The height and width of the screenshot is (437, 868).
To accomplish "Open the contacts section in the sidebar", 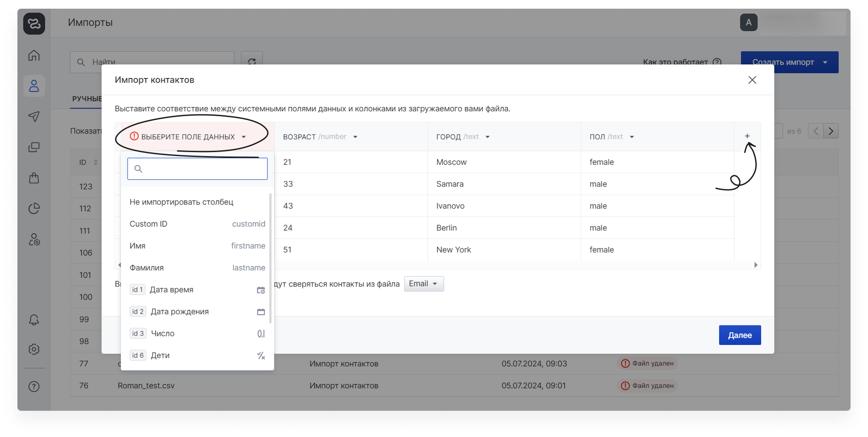I will pos(34,86).
